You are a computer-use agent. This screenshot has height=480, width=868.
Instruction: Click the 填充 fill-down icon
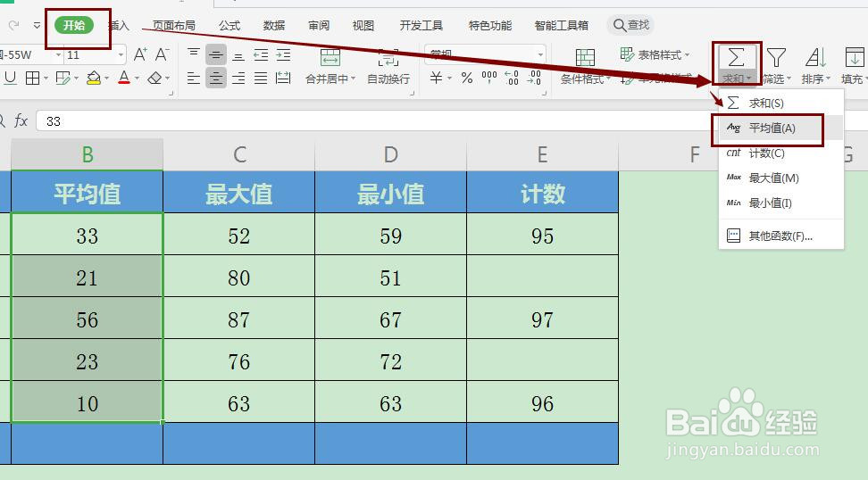pyautogui.click(x=855, y=57)
